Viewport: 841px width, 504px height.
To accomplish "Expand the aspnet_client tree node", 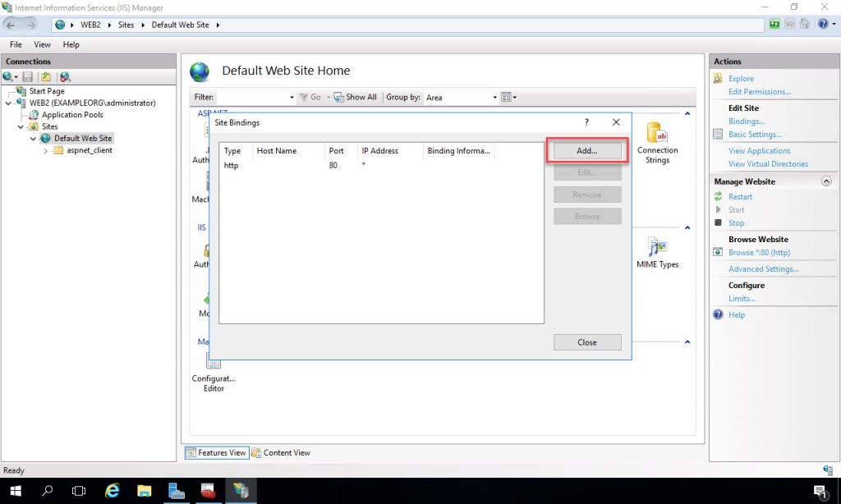I will click(x=44, y=151).
